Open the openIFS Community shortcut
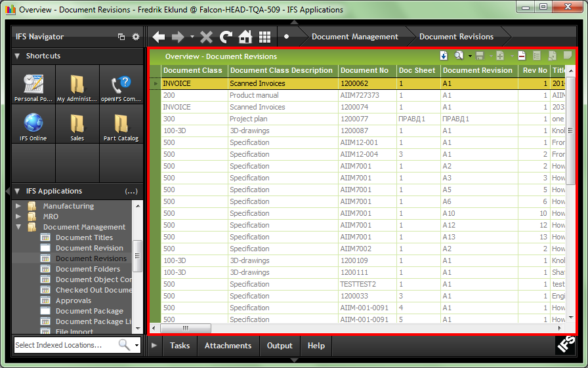This screenshot has height=368, width=588. (121, 84)
